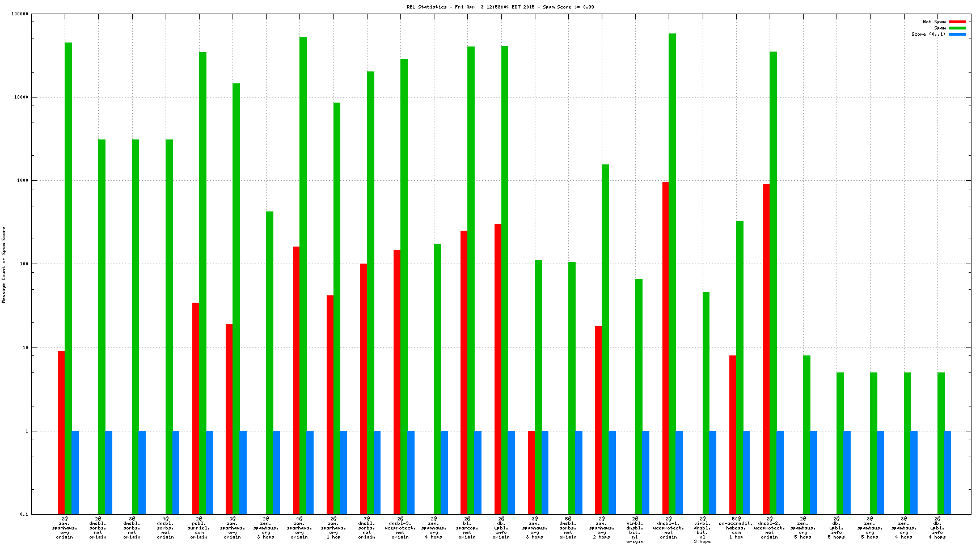Viewport: 980px width, 551px height.
Task: Select the blue score bar for 2@ dnsbl.sorbs.net origin
Action: click(x=109, y=472)
